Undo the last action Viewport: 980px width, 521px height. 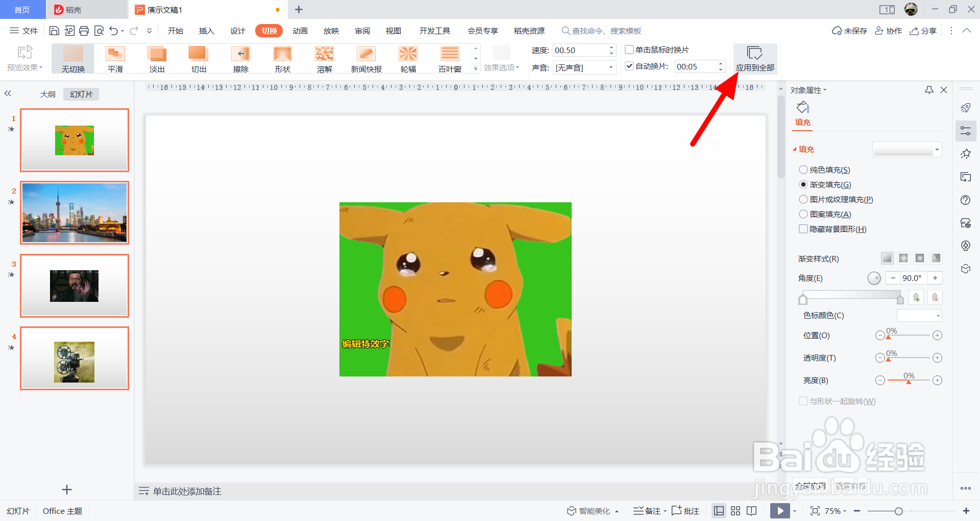click(113, 31)
